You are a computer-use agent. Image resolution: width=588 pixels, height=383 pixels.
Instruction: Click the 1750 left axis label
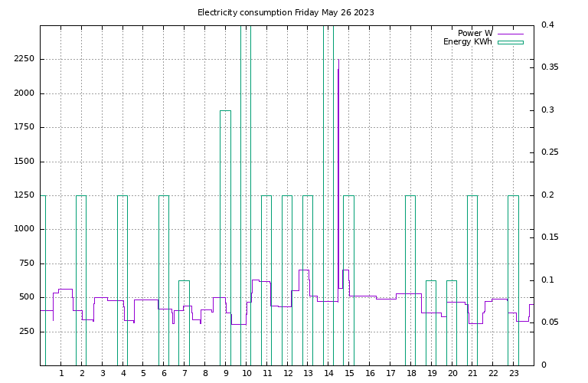[24, 127]
